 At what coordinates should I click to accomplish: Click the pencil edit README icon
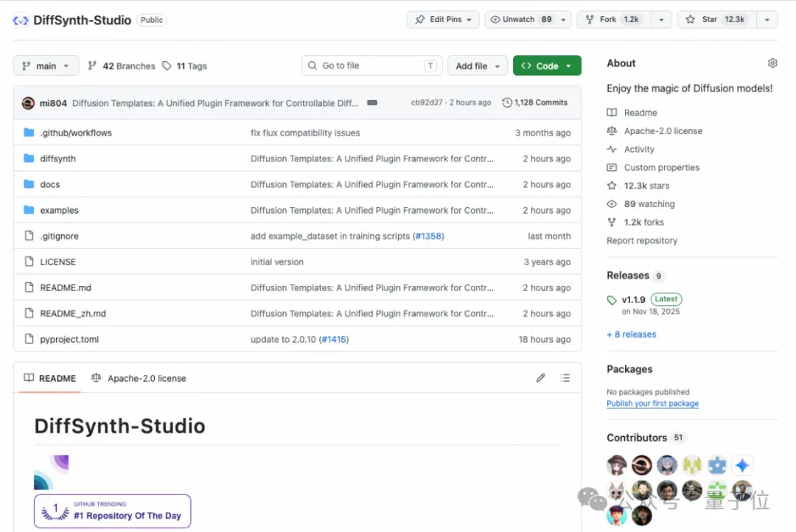tap(541, 378)
